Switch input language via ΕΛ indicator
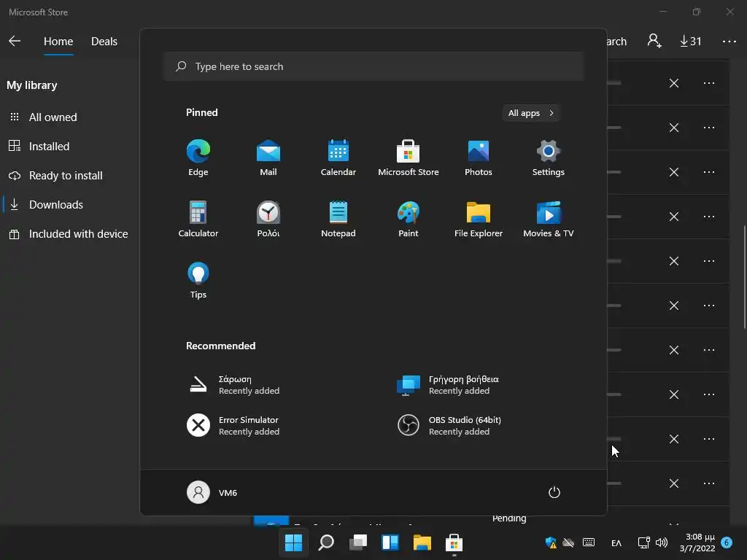Viewport: 747px width, 560px height. [616, 542]
